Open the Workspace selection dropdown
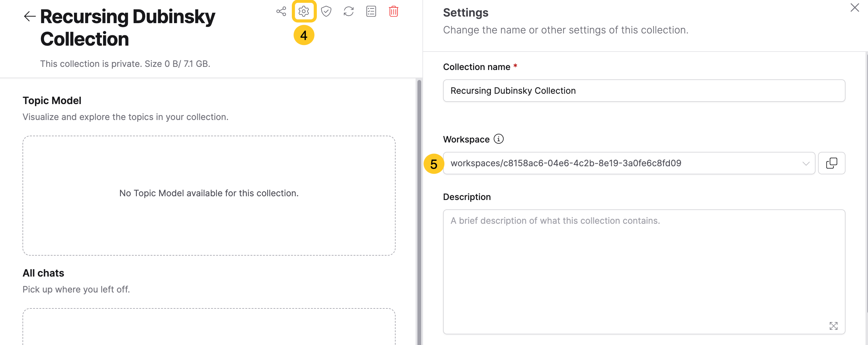 tap(806, 163)
